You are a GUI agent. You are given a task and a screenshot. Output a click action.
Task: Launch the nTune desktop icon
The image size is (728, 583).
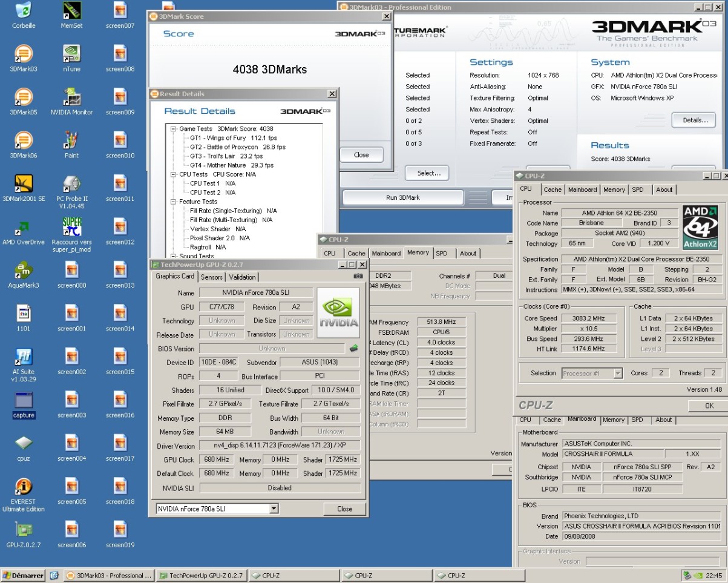click(x=72, y=54)
